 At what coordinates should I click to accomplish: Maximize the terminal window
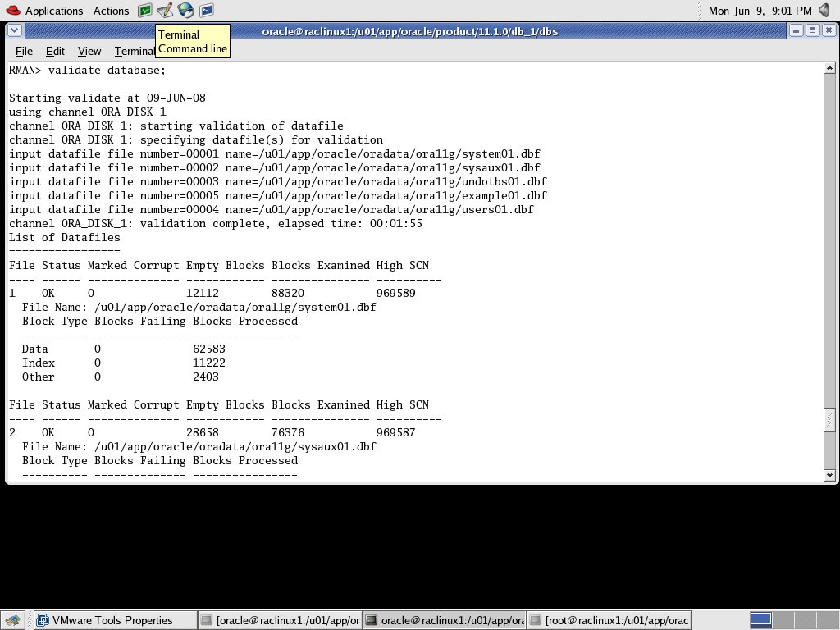point(812,31)
